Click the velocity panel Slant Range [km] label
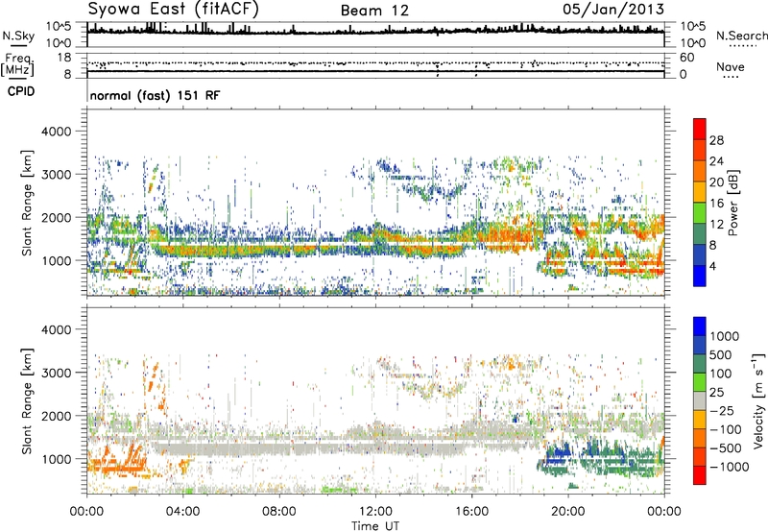The height and width of the screenshot is (532, 768). click(27, 400)
